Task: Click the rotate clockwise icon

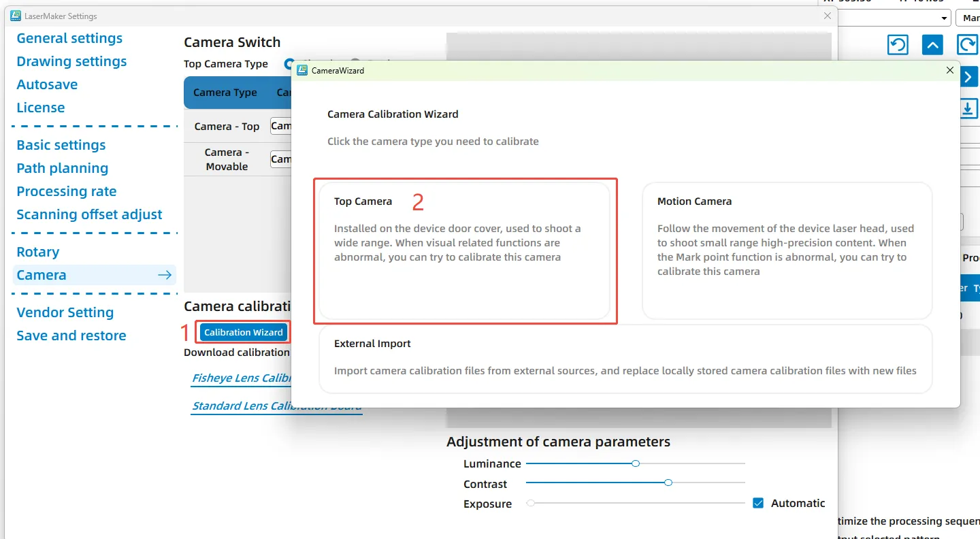Action: 968,45
